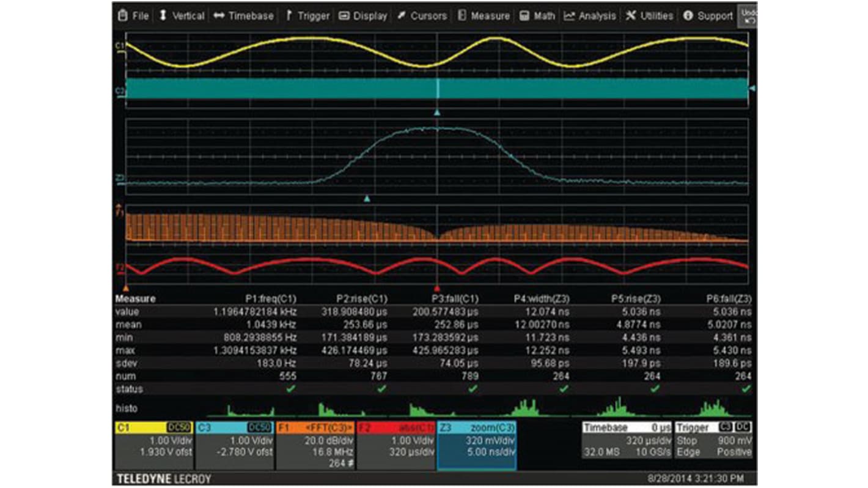
Task: Click the 8/28/2014 date and time readout
Action: coord(696,478)
